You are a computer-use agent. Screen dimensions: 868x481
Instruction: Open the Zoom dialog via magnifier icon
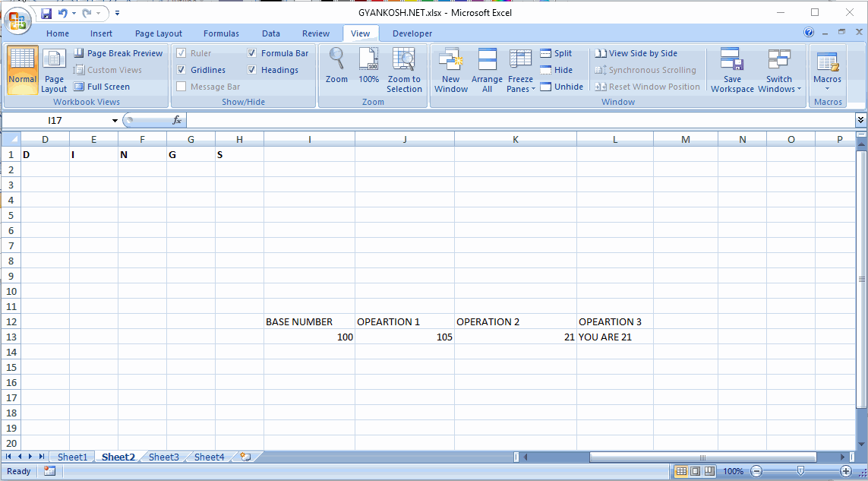[x=336, y=68]
